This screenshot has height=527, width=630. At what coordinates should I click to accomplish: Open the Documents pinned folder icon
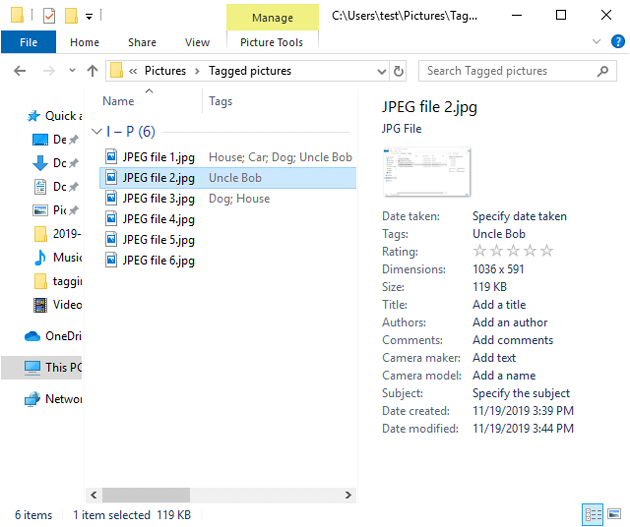coord(40,187)
